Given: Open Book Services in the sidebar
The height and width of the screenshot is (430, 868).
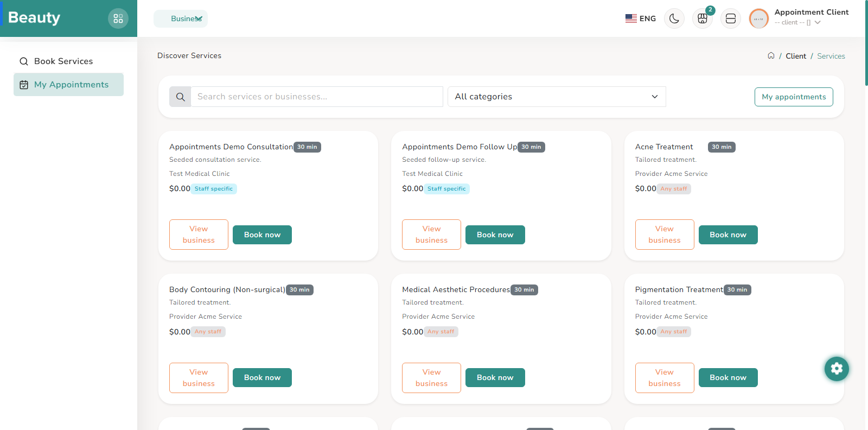Looking at the screenshot, I should (68, 61).
